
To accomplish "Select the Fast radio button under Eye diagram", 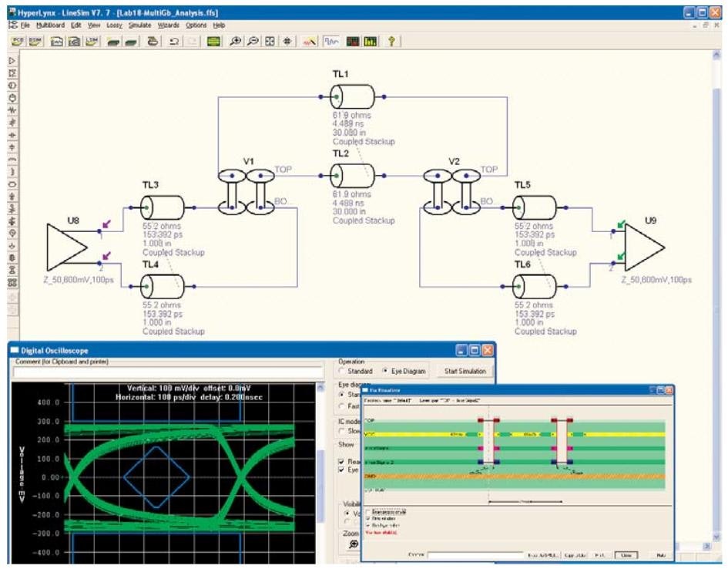I will pos(343,406).
